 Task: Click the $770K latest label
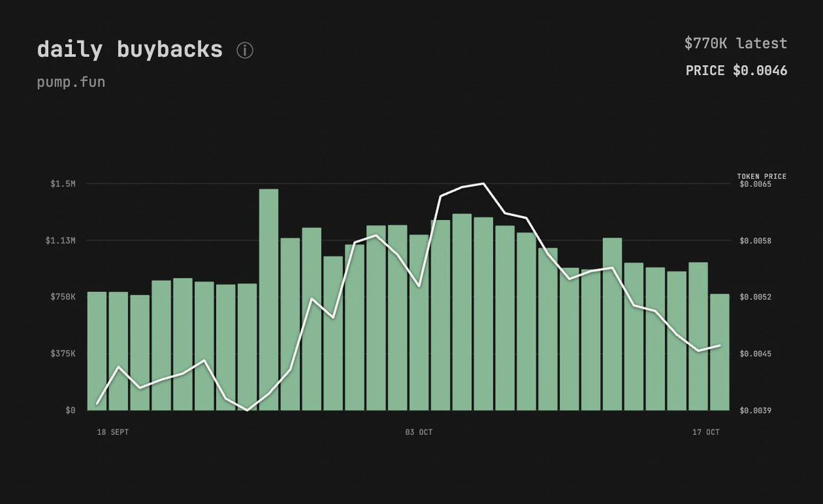pyautogui.click(x=735, y=43)
